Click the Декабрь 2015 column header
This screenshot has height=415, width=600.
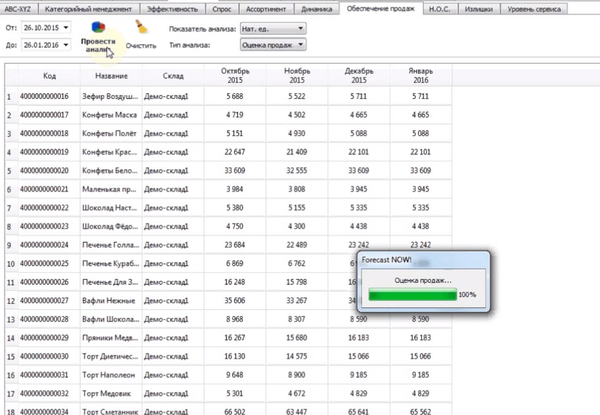[359, 76]
